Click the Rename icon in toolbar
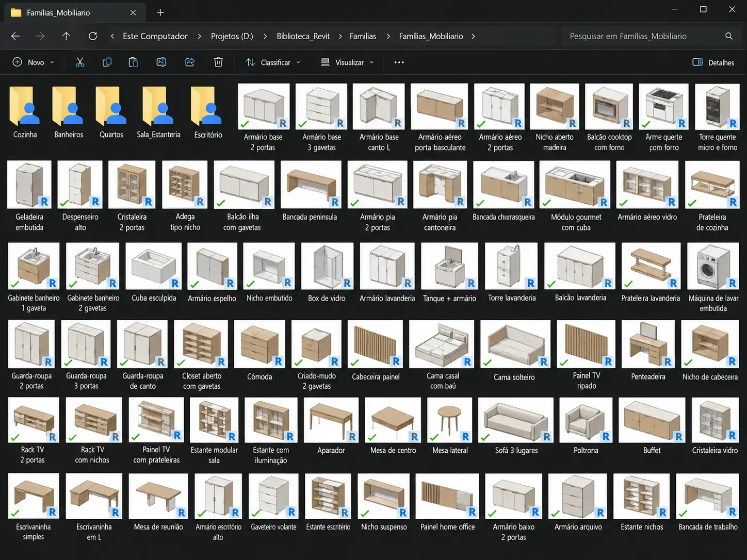This screenshot has width=747, height=560. coord(161,62)
